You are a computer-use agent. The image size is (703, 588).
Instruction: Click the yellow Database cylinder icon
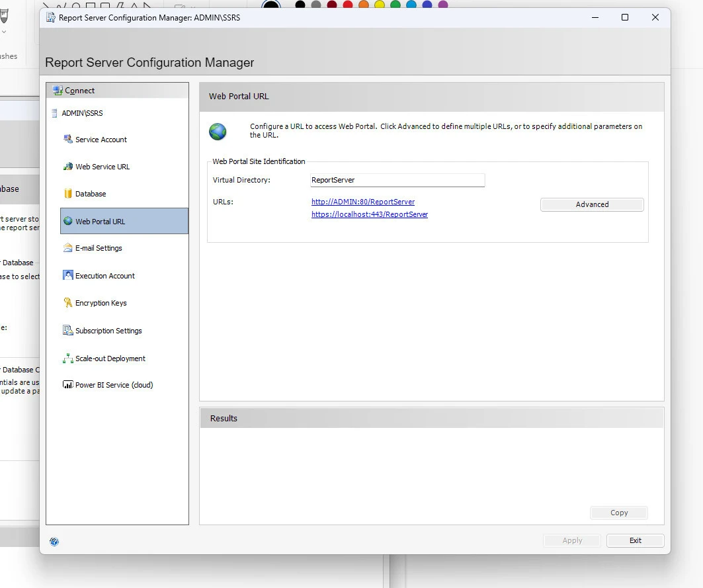point(67,194)
